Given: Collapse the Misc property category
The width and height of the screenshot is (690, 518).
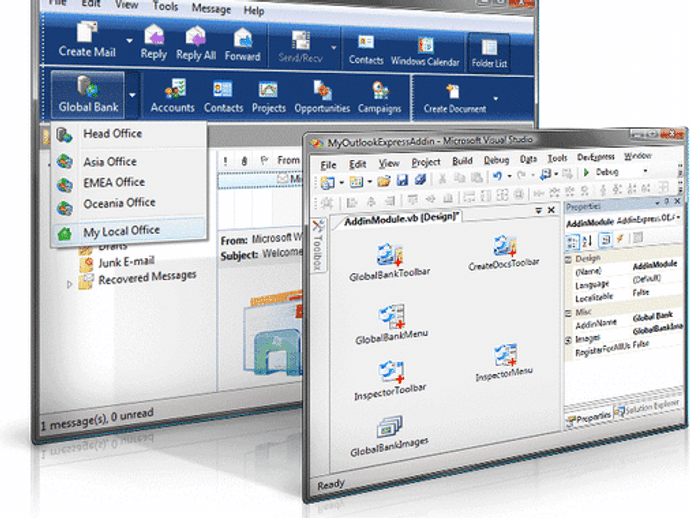Looking at the screenshot, I should [x=569, y=313].
